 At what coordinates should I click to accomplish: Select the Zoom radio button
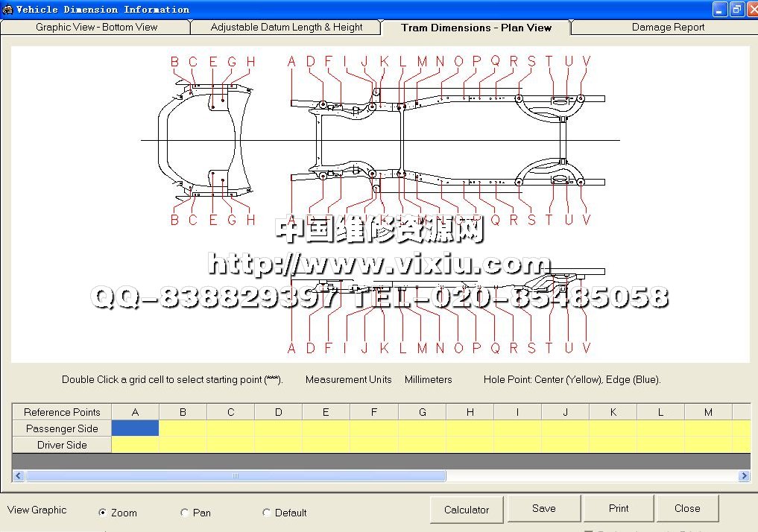tap(103, 513)
